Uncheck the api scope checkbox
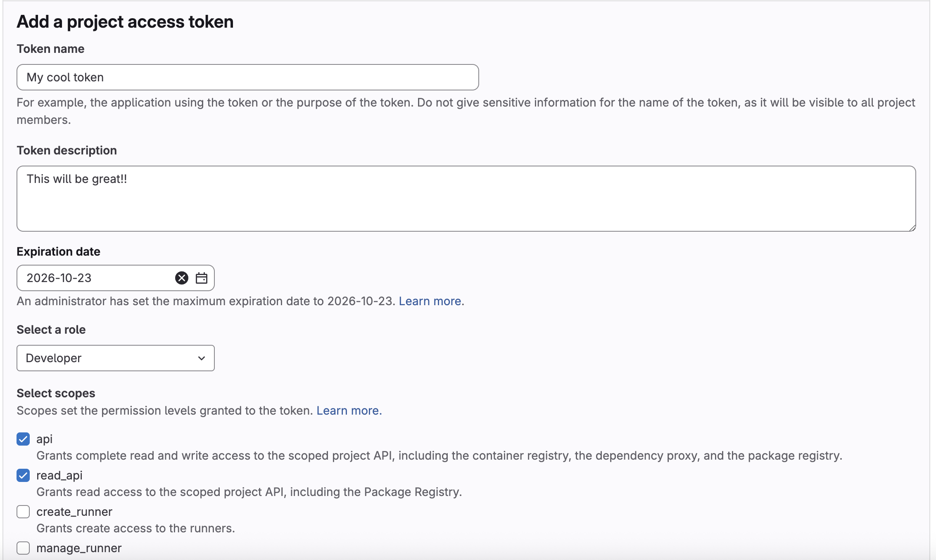 (23, 439)
